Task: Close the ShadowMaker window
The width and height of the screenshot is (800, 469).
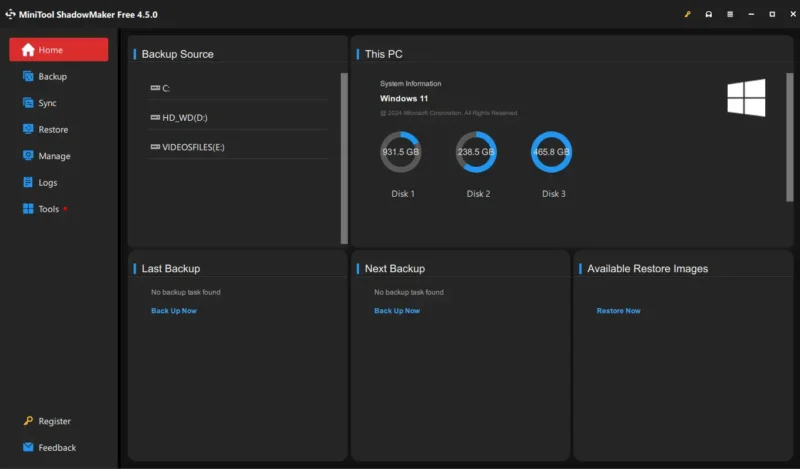Action: (793, 14)
